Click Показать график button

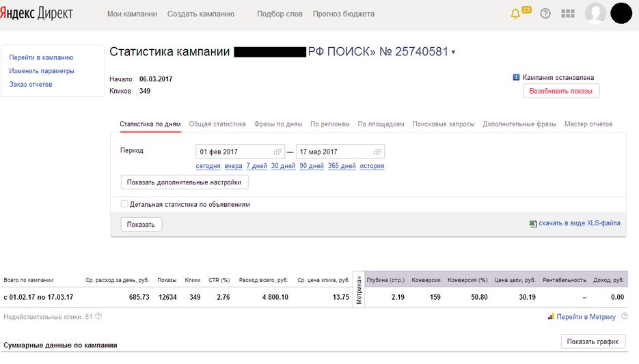click(x=593, y=341)
